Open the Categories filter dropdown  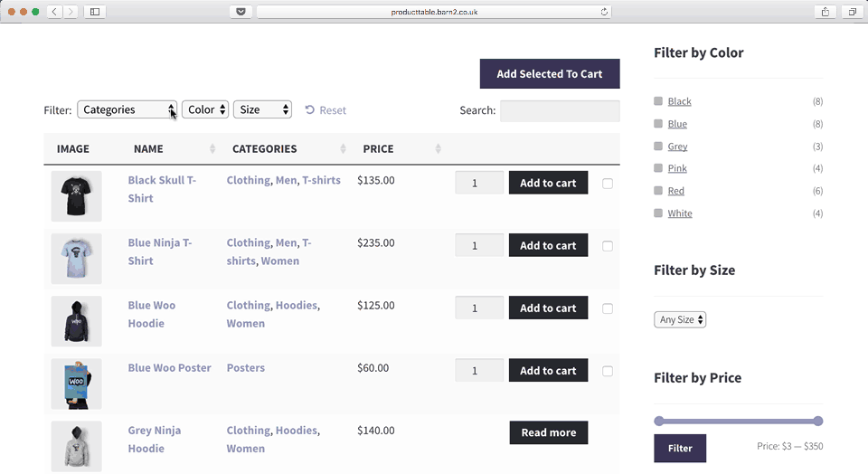click(x=127, y=109)
